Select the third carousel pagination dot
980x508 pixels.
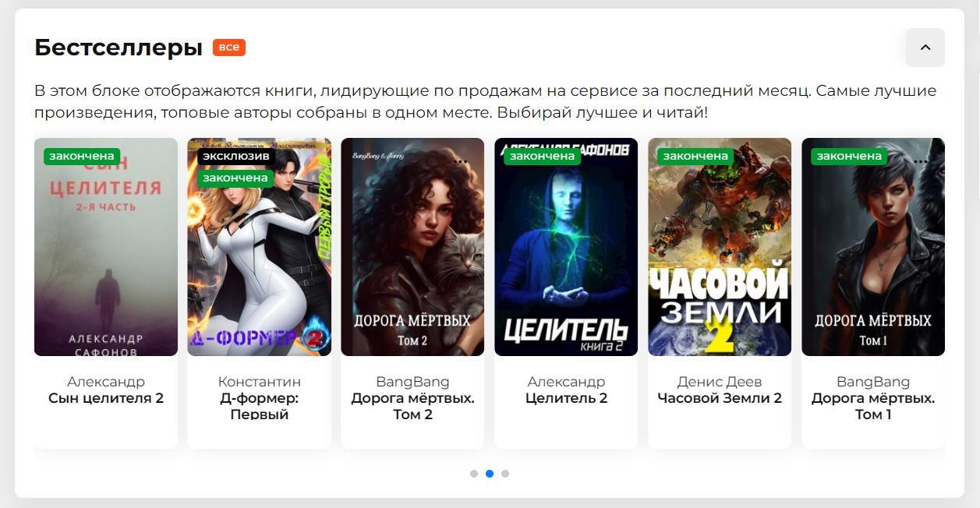(x=505, y=474)
